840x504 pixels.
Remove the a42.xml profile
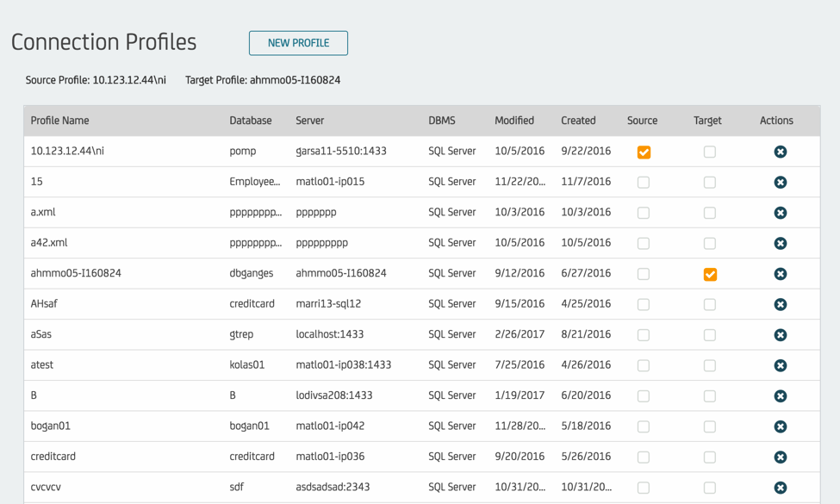click(780, 244)
